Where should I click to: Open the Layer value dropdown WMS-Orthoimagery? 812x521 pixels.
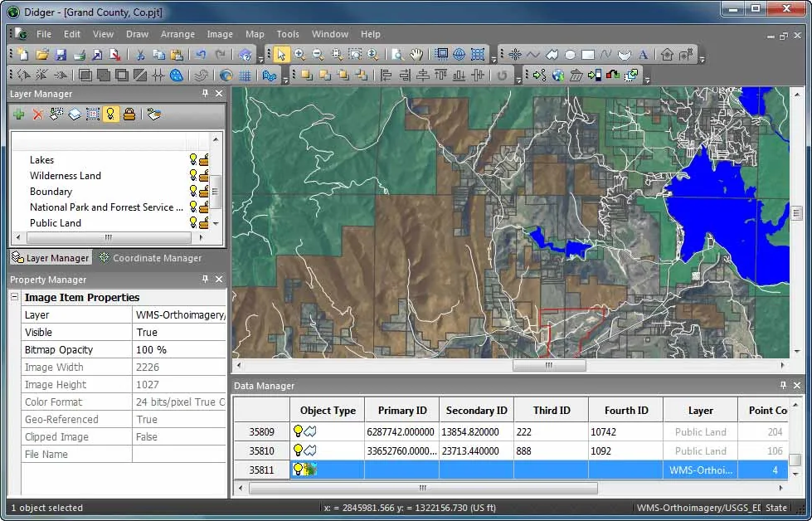coord(180,315)
